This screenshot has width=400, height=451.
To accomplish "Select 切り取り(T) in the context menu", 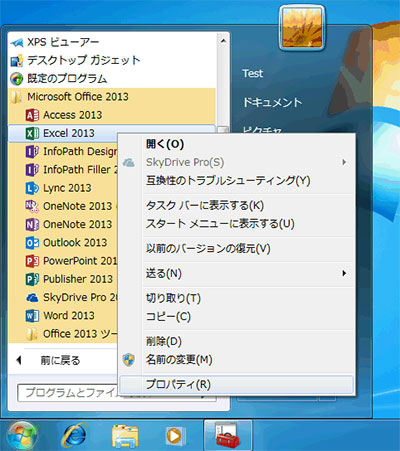I will (236, 298).
